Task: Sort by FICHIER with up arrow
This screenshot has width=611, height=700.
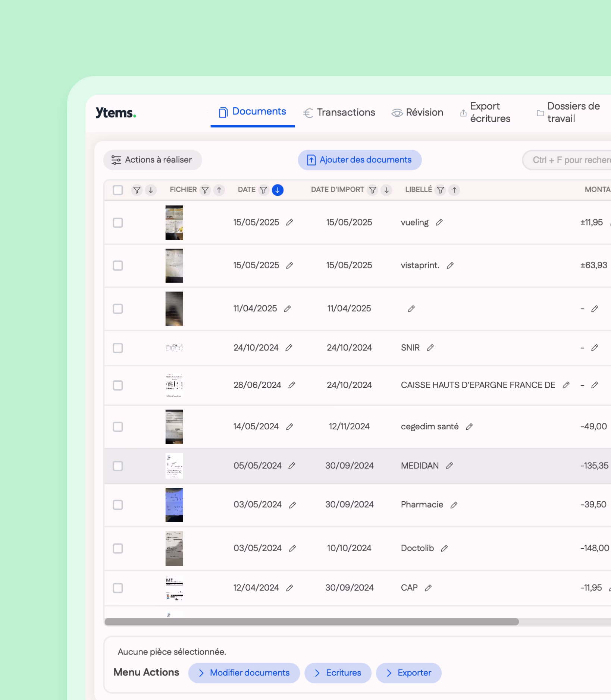Action: [219, 190]
